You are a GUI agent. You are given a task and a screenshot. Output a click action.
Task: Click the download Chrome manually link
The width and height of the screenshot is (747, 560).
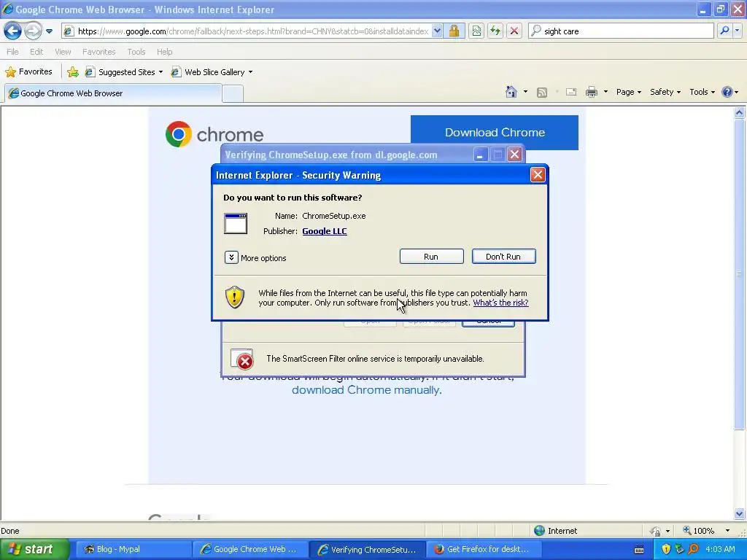tap(367, 390)
